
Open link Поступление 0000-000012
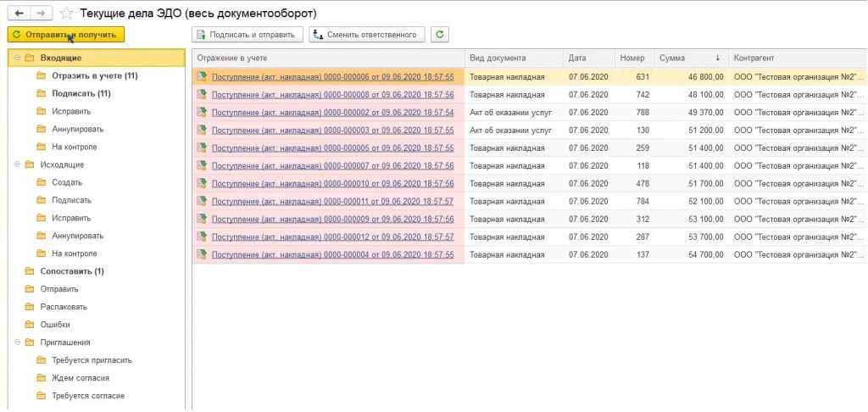point(332,237)
